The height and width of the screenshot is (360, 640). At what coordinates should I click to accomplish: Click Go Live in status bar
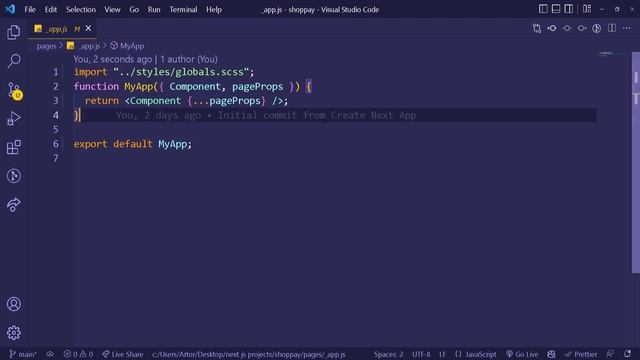(x=522, y=354)
